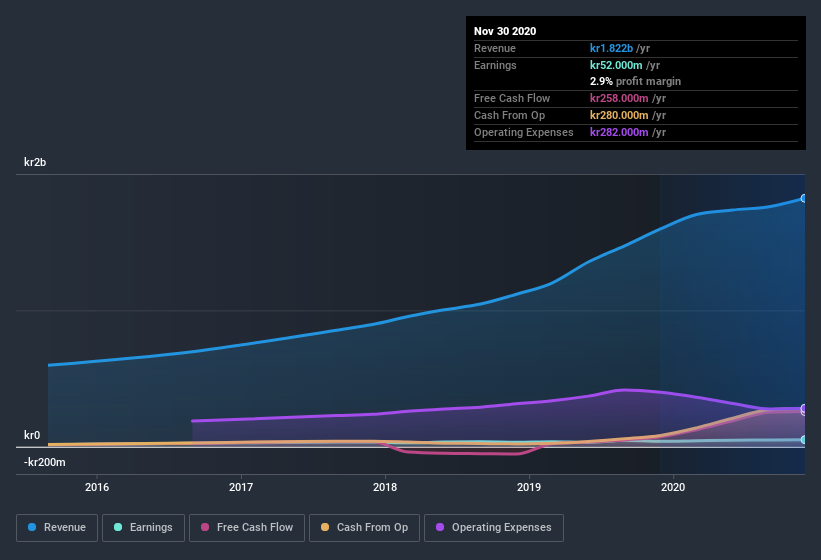Toggle the Cash From Op legend button
The width and height of the screenshot is (821, 560).
[364, 528]
